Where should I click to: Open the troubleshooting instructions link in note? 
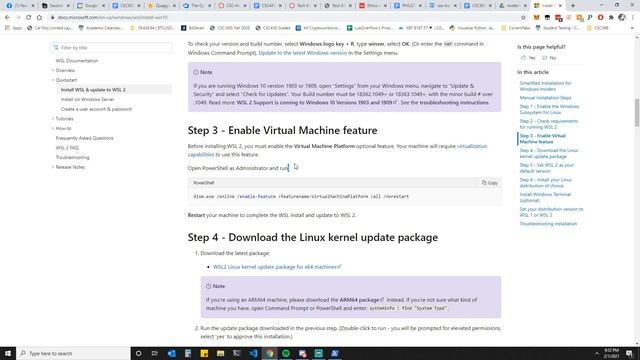pos(454,102)
